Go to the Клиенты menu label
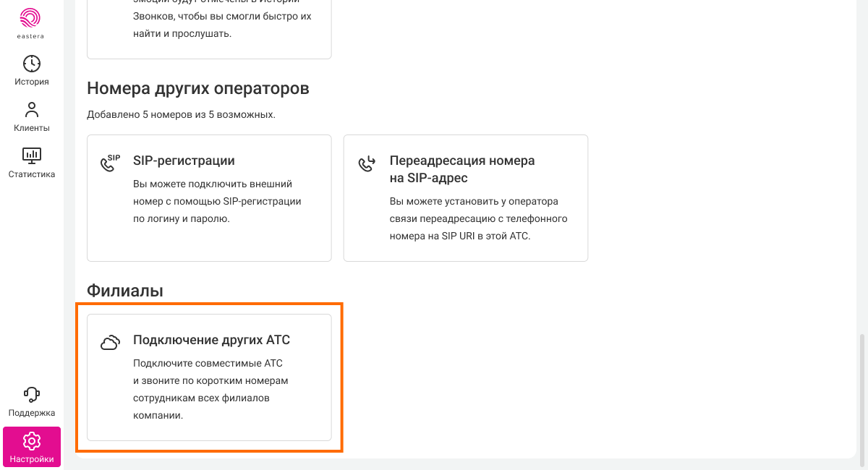The image size is (868, 470). click(32, 128)
